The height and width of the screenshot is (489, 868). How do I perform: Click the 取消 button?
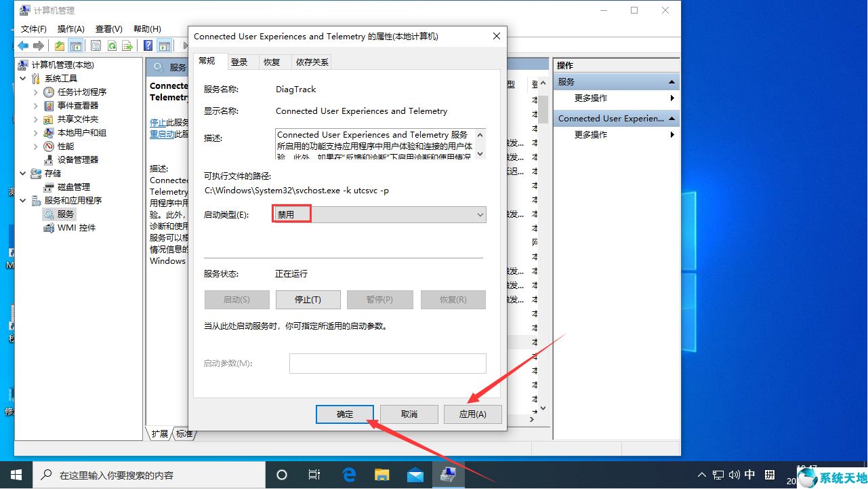pyautogui.click(x=409, y=414)
